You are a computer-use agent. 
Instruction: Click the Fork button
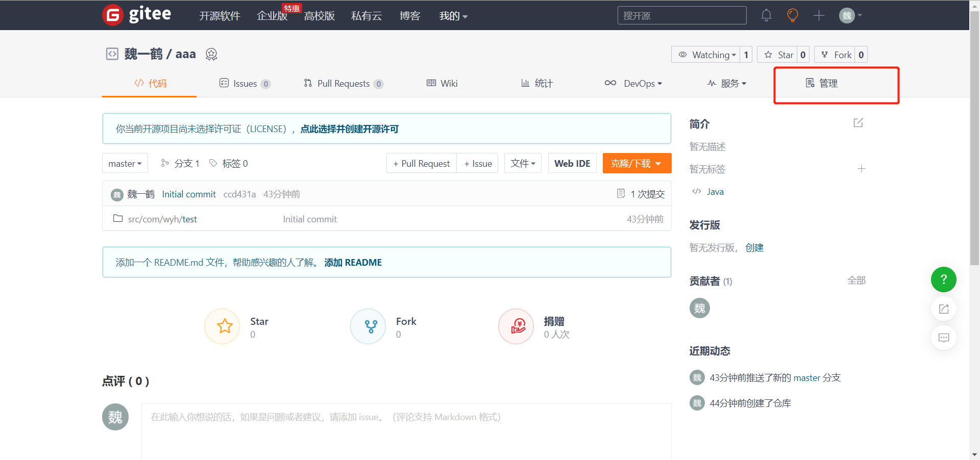click(835, 55)
